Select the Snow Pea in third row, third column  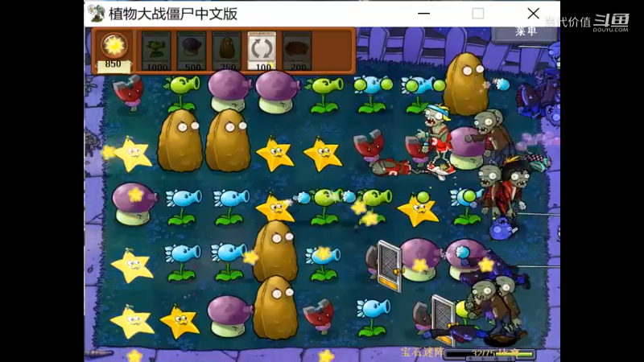230,208
